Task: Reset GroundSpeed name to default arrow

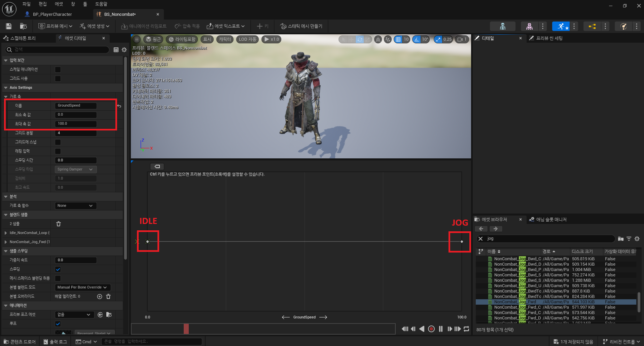Action: [119, 106]
